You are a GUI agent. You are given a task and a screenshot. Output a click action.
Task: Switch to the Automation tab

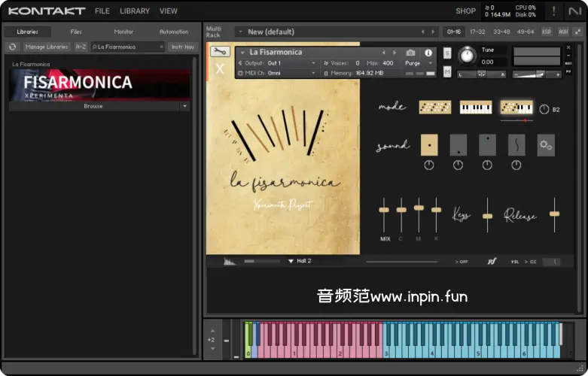point(174,32)
